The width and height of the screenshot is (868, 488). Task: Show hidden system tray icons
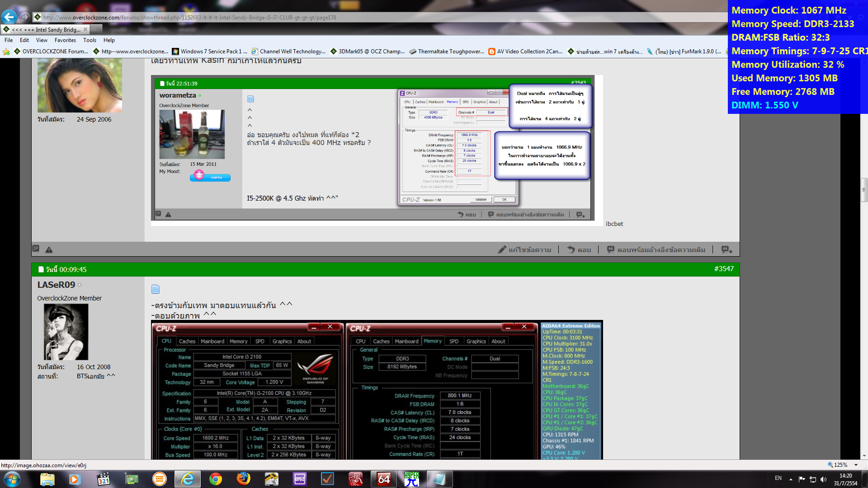(x=791, y=479)
